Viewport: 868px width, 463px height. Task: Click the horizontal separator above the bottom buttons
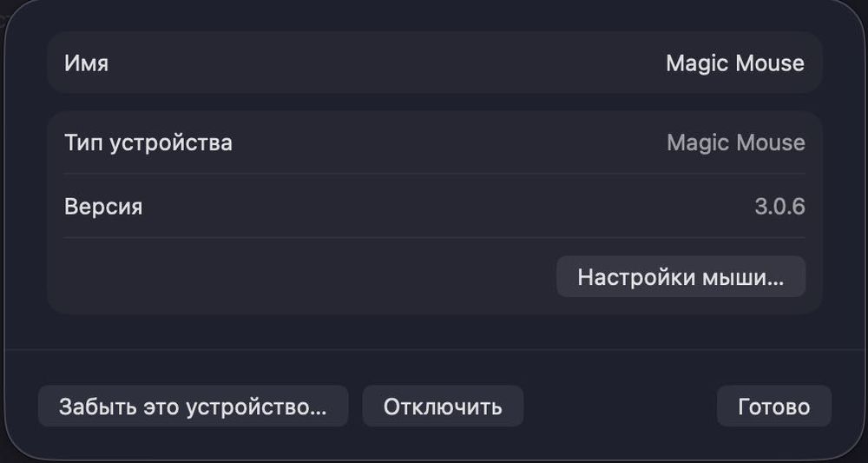pyautogui.click(x=434, y=350)
